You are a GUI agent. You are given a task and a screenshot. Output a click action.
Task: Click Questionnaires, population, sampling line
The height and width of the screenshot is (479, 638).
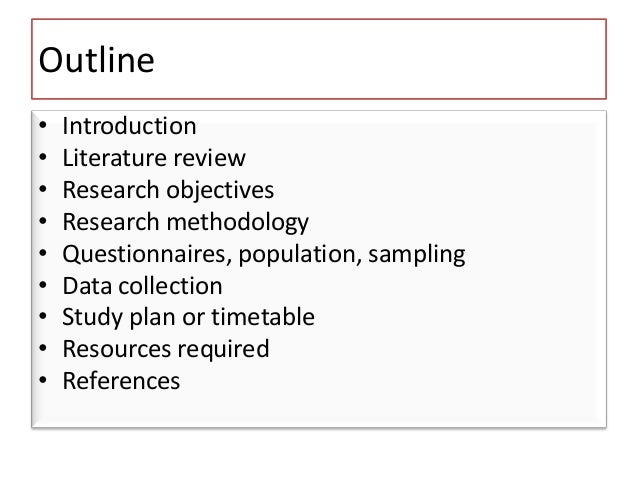[x=264, y=254]
